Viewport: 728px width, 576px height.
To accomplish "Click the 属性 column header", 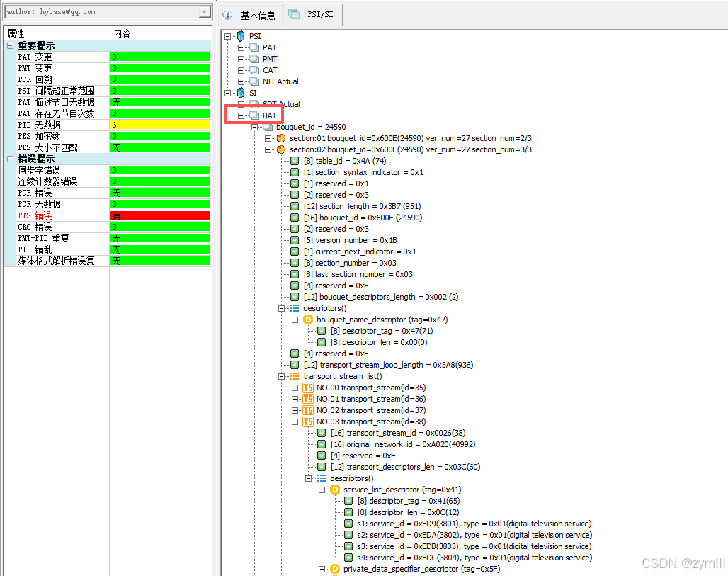I will pos(57,33).
